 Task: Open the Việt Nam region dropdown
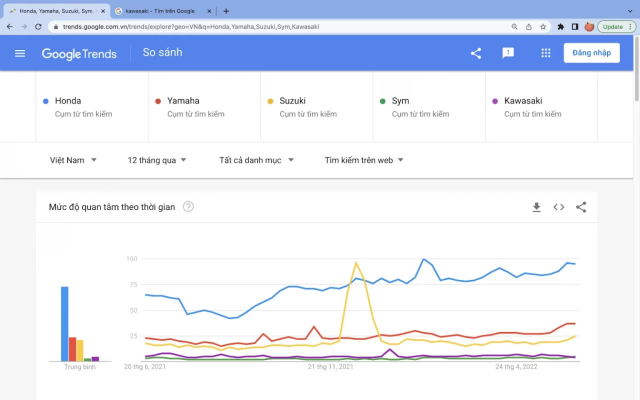coord(73,160)
